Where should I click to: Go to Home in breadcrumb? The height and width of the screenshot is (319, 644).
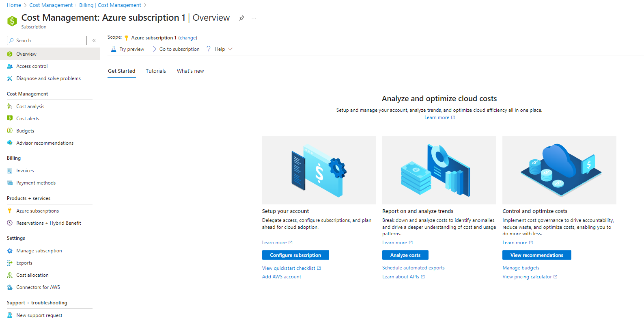pos(14,5)
